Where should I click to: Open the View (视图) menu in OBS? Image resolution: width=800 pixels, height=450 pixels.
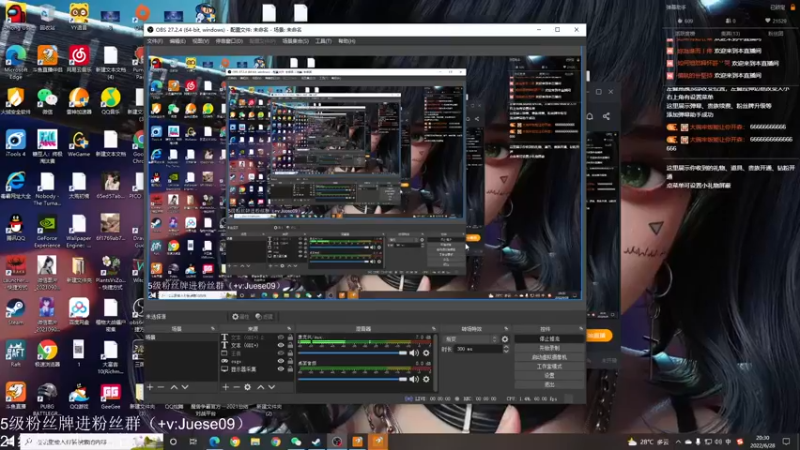point(201,41)
